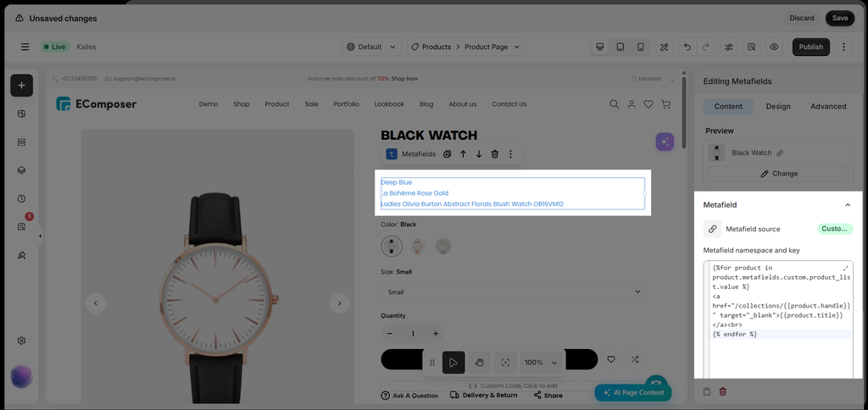Collapse the Metafield section
Screen dimensions: 868x410
pyautogui.click(x=848, y=205)
